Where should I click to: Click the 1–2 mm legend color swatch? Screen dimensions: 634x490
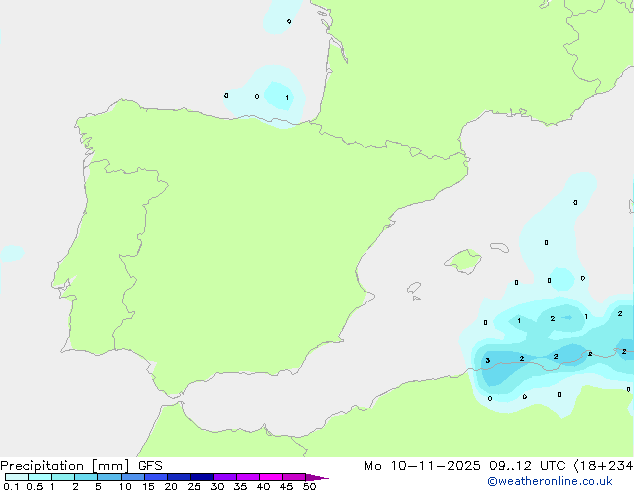pyautogui.click(x=63, y=477)
